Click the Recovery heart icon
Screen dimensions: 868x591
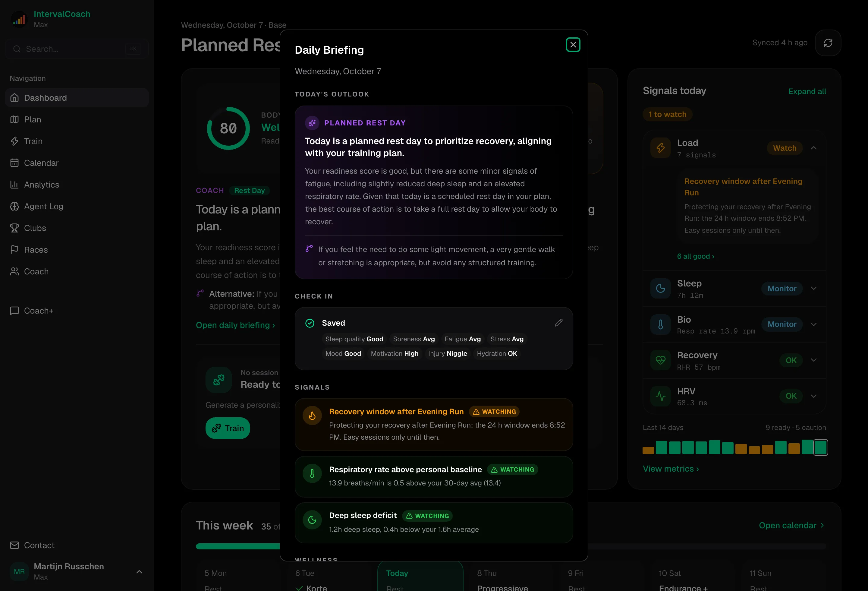coord(660,360)
